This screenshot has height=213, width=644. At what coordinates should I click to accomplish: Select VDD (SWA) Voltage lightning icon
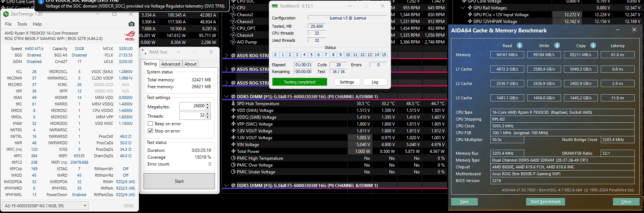point(233,110)
